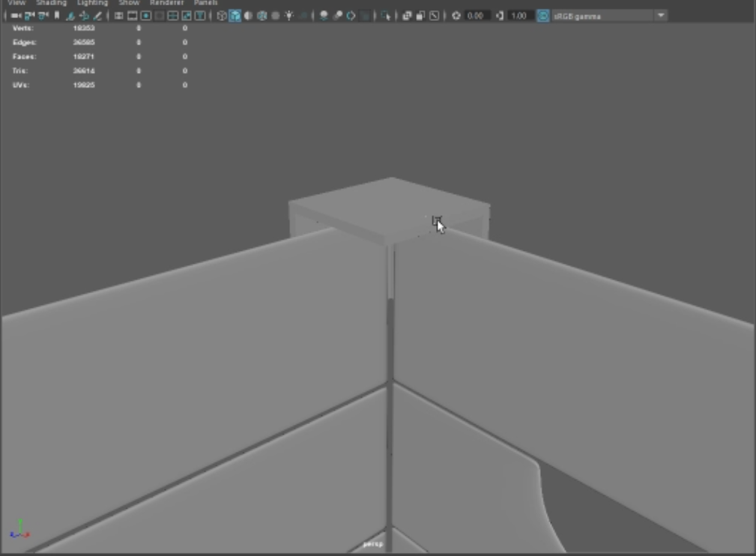756x556 pixels.
Task: Open the camera Bookmarks icon
Action: [57, 15]
